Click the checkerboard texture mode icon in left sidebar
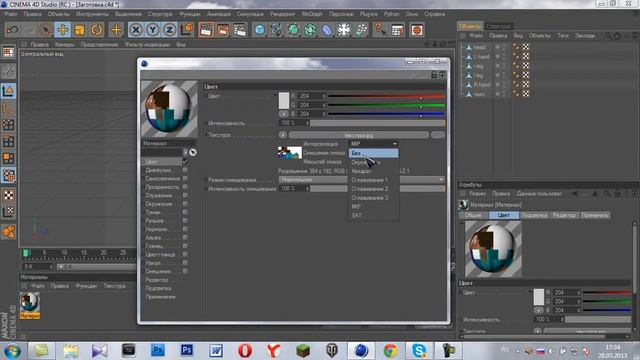Image resolution: width=640 pixels, height=360 pixels. click(8, 195)
